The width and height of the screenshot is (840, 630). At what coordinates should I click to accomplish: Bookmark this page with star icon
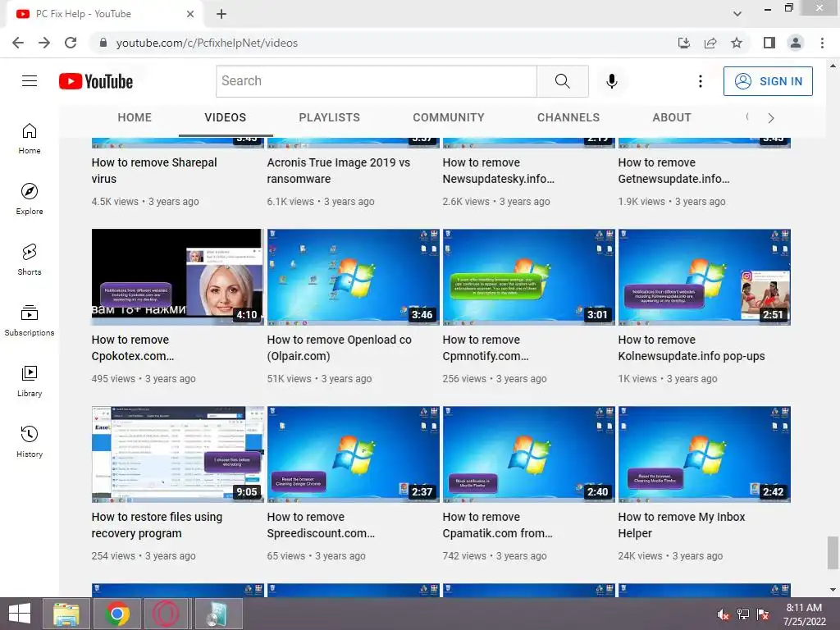(737, 43)
